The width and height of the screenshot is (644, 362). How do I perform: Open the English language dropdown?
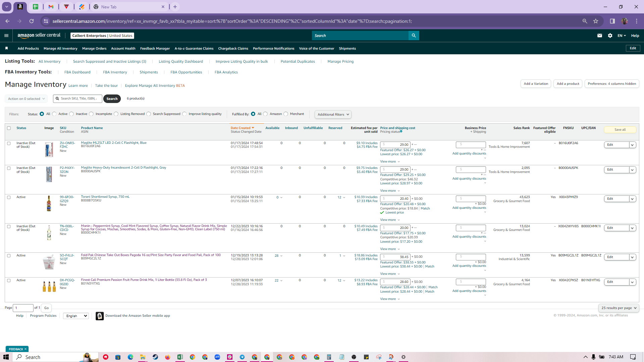pyautogui.click(x=76, y=316)
